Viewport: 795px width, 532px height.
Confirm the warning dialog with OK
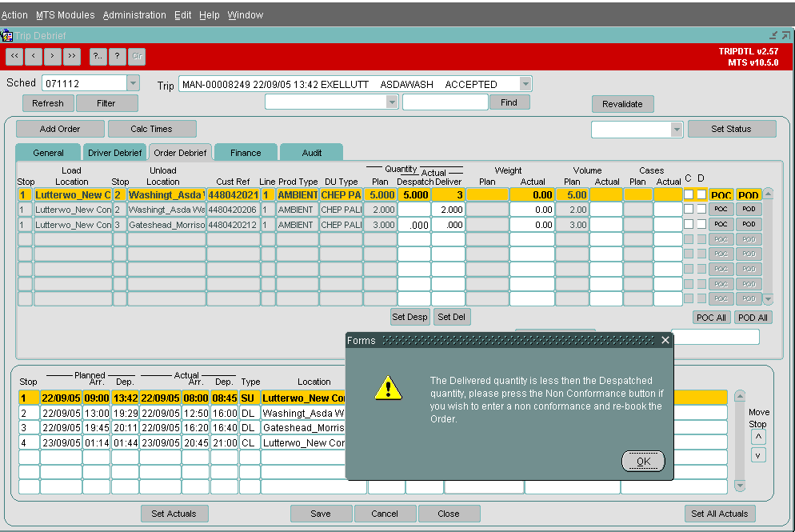(643, 461)
